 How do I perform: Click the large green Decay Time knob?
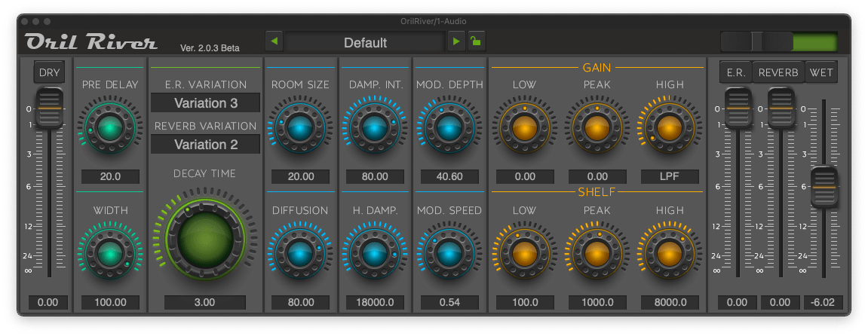pos(205,238)
